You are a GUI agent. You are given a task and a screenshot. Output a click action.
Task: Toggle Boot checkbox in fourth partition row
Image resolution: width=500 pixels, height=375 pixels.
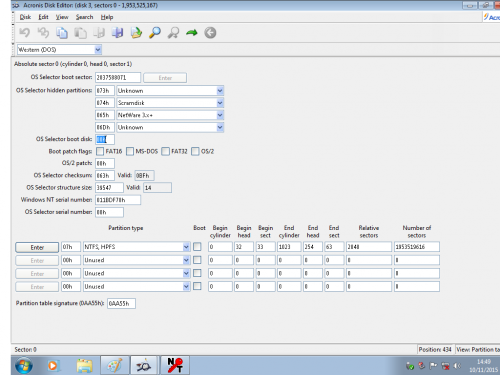tap(197, 286)
